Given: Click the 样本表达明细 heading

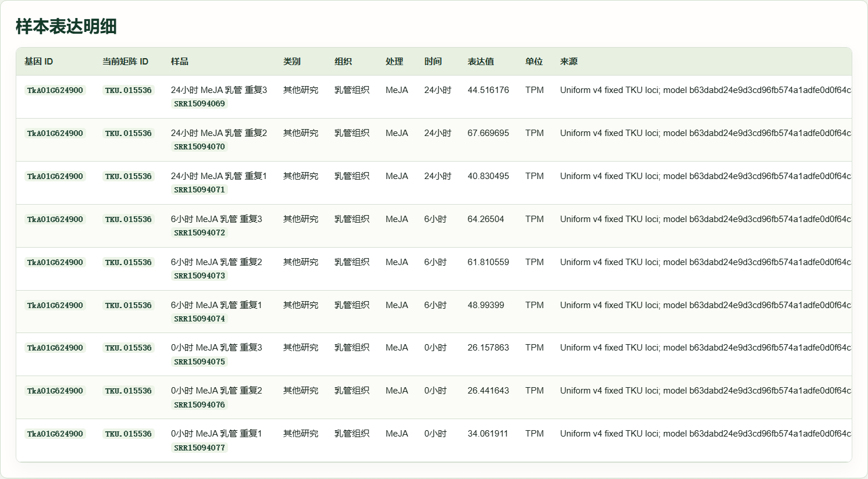Looking at the screenshot, I should click(66, 26).
